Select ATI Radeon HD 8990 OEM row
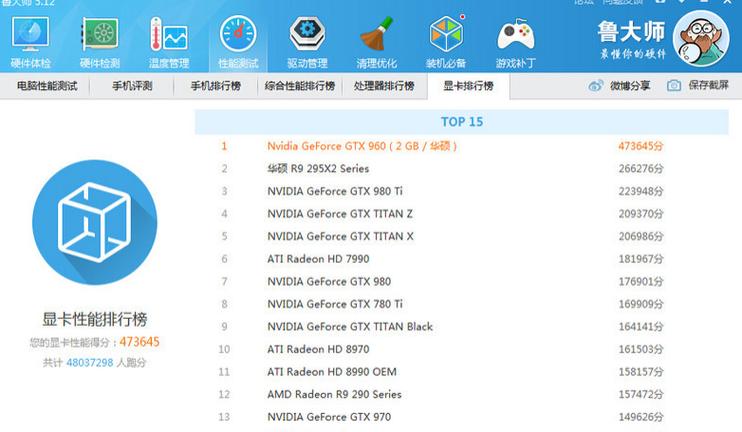This screenshot has width=742, height=432. click(x=461, y=372)
